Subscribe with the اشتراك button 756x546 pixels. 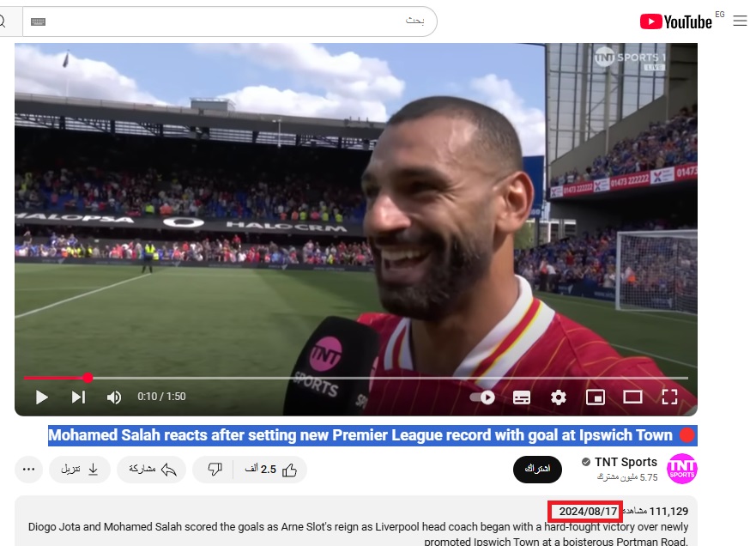pos(537,470)
